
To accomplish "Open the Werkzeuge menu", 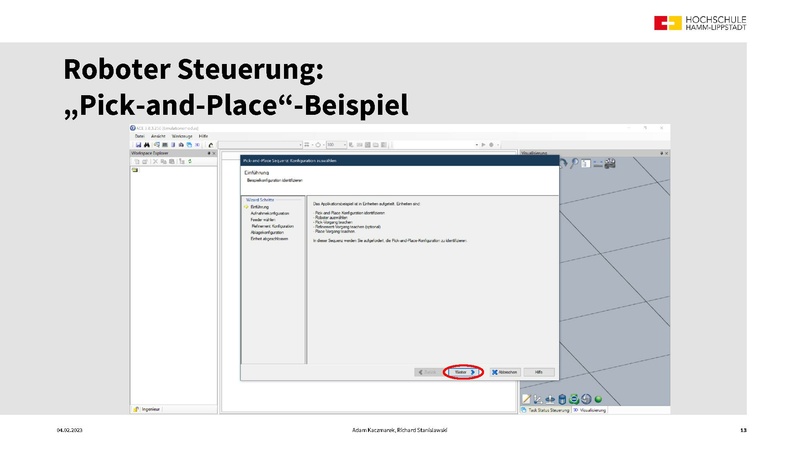I will click(x=181, y=135).
